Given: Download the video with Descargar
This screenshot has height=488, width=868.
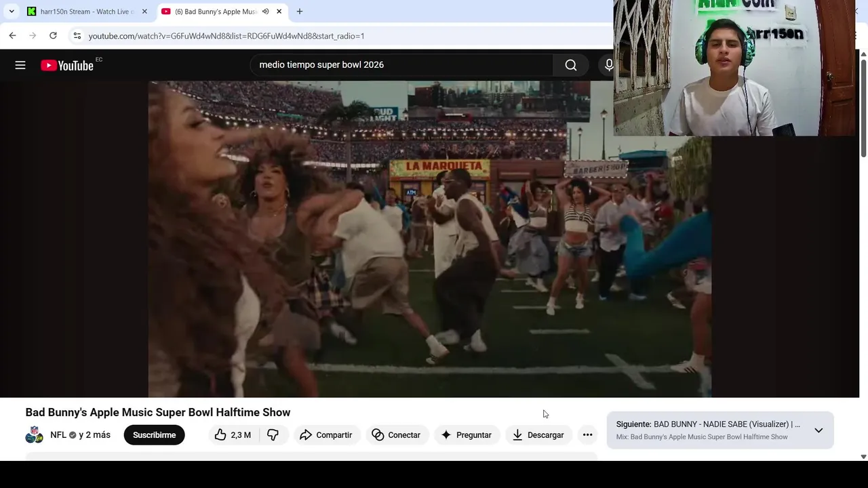Looking at the screenshot, I should pos(538,435).
